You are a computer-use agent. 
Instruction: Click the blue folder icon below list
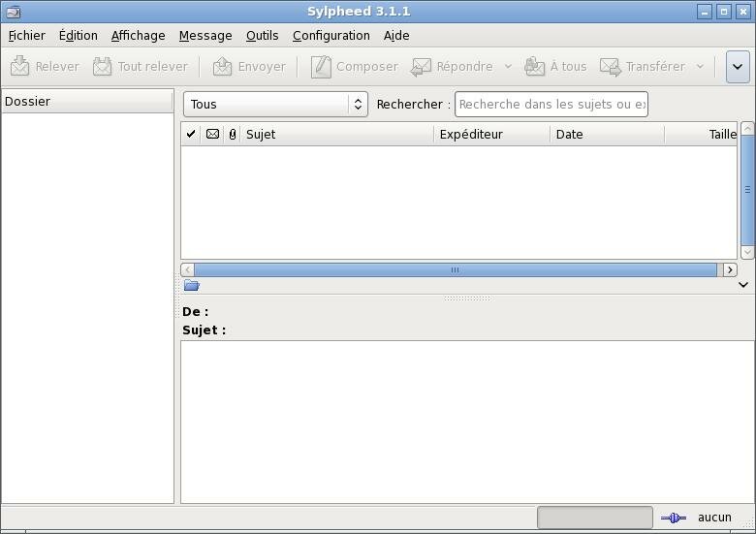(x=191, y=285)
